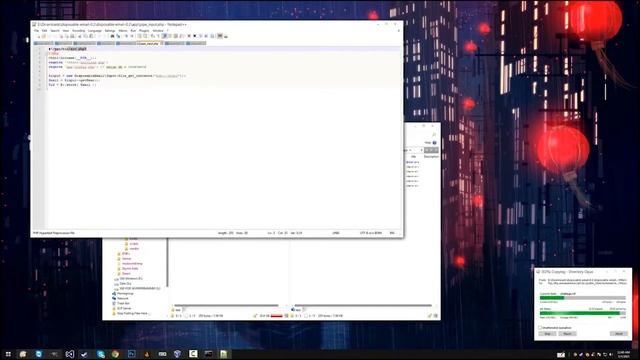The width and height of the screenshot is (640, 360).
Task: Click the Save icon in Notepad++ toolbar
Action: [49, 36]
